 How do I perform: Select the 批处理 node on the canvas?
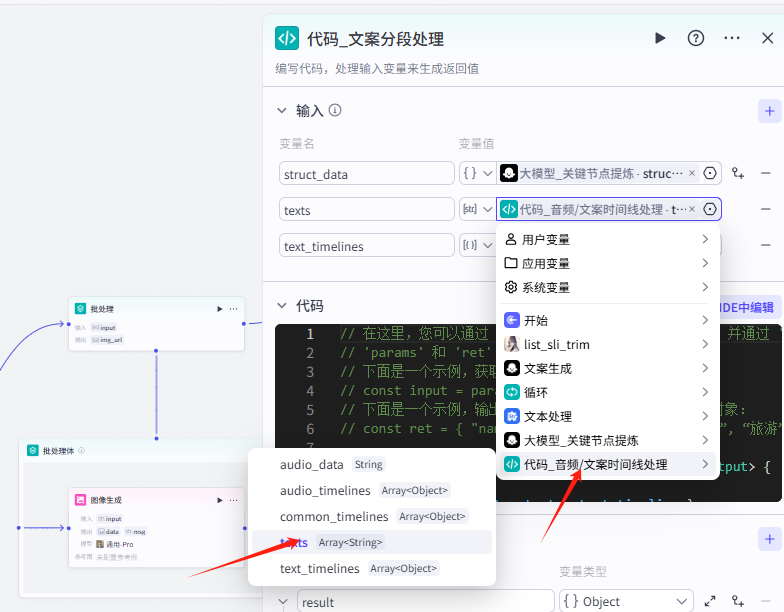point(156,324)
